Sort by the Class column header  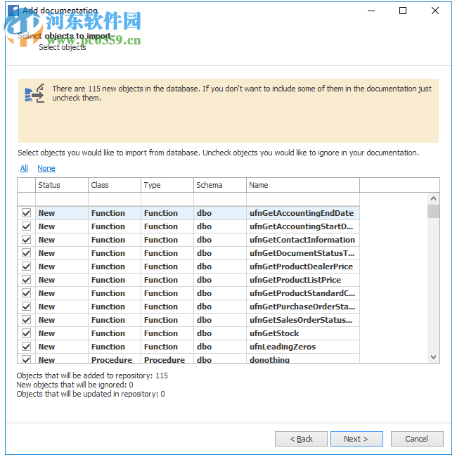pos(115,185)
